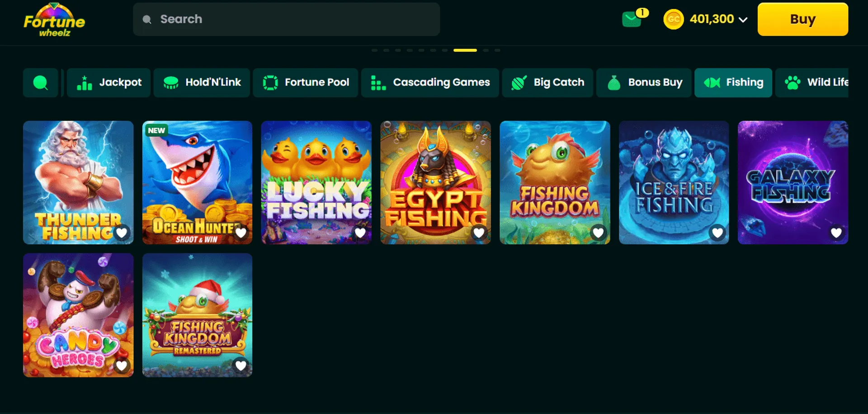868x414 pixels.
Task: Open the Egypt Fishing game thumbnail
Action: 435,182
